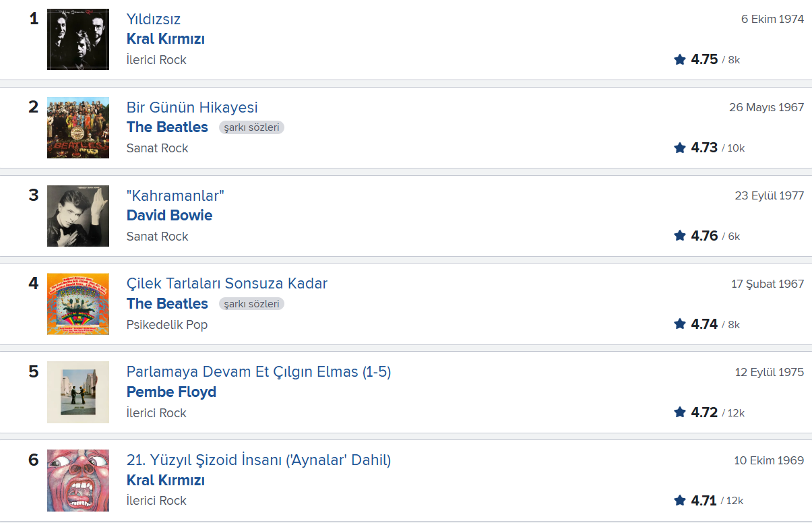Open the David Bowie Heroes cover thumbnail
This screenshot has height=523, width=812.
[x=78, y=216]
